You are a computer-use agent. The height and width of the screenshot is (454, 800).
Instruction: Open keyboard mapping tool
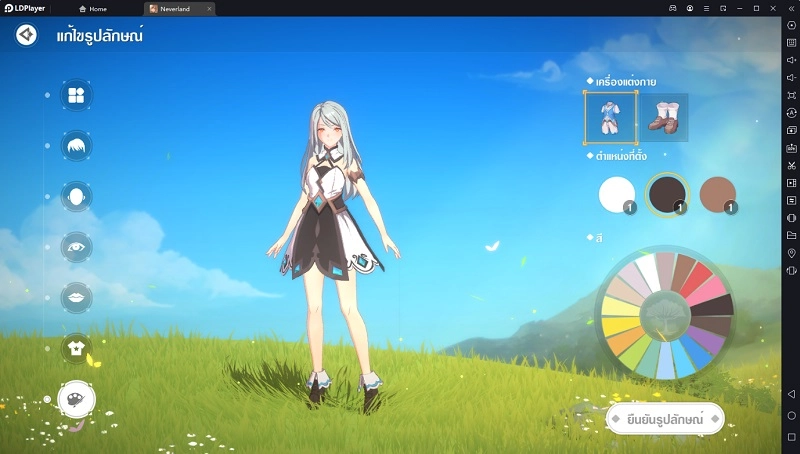791,43
